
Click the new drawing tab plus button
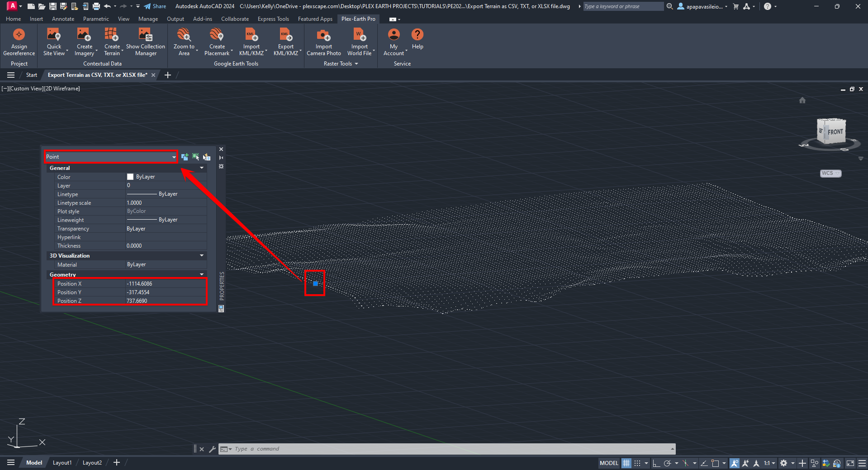168,75
